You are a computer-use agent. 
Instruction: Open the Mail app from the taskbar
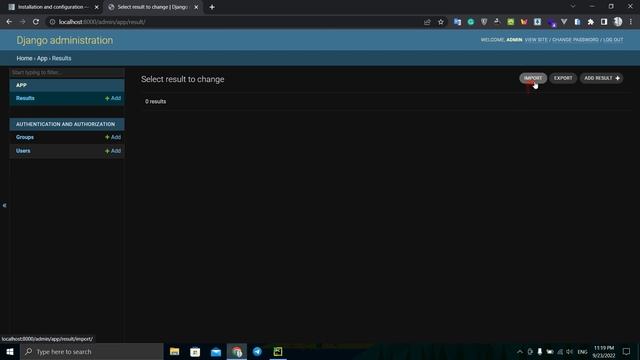(216, 351)
